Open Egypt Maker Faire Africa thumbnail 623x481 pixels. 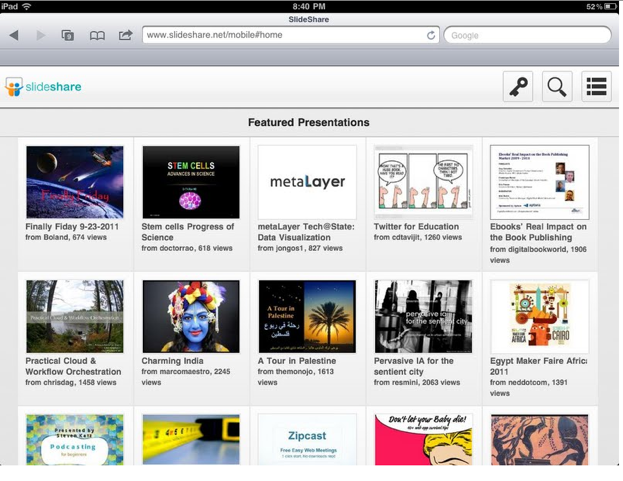[x=540, y=316]
